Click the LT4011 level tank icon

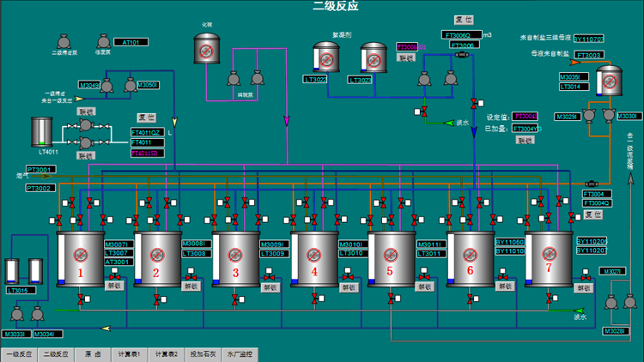tap(43, 131)
